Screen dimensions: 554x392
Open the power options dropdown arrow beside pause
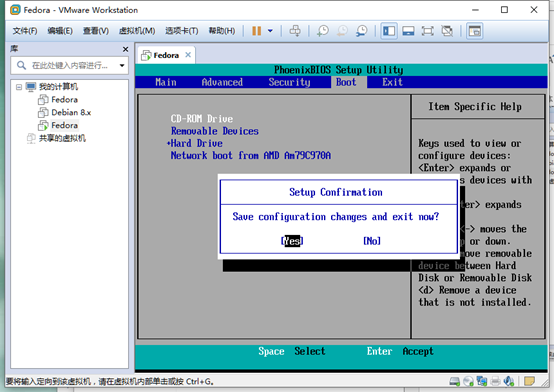270,31
